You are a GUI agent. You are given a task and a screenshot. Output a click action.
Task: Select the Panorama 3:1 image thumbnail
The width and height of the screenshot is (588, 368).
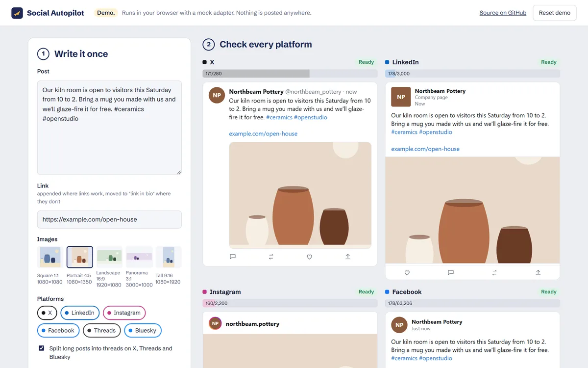(x=139, y=257)
